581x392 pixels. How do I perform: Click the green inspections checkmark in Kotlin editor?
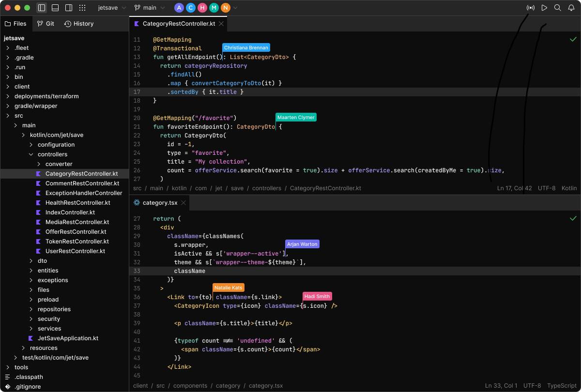pos(573,39)
